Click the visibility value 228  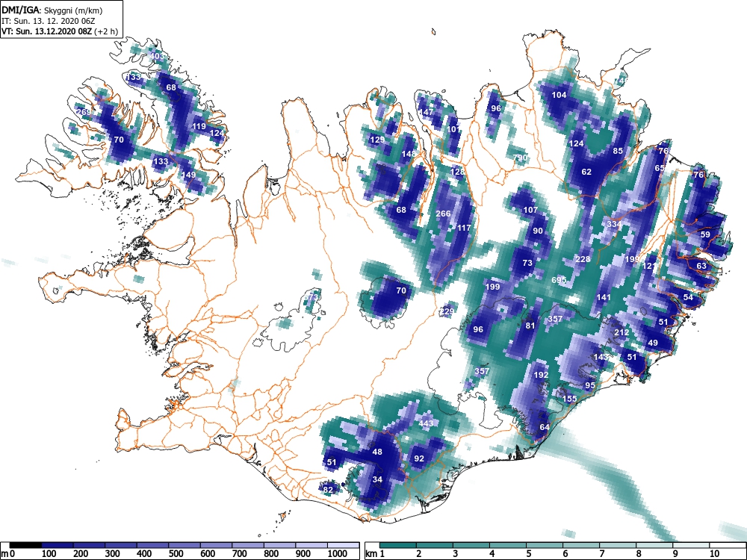tap(583, 259)
